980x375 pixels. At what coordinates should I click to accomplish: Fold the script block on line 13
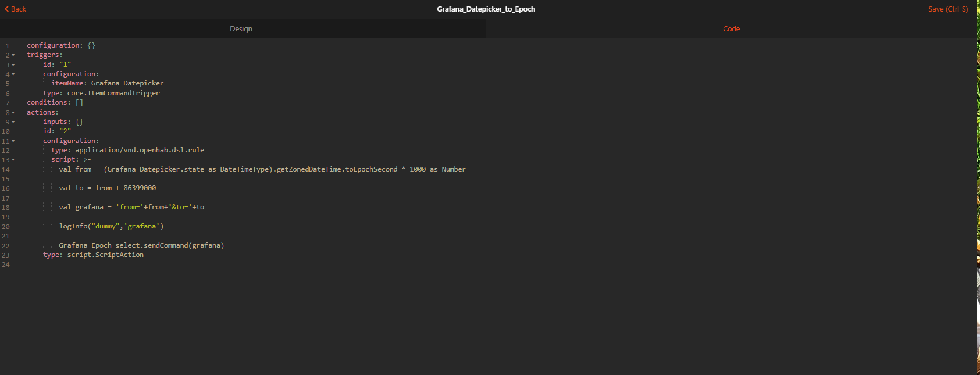click(x=13, y=160)
